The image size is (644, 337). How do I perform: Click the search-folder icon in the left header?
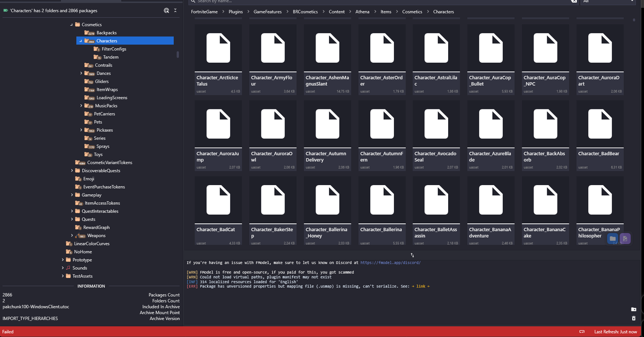(x=166, y=10)
